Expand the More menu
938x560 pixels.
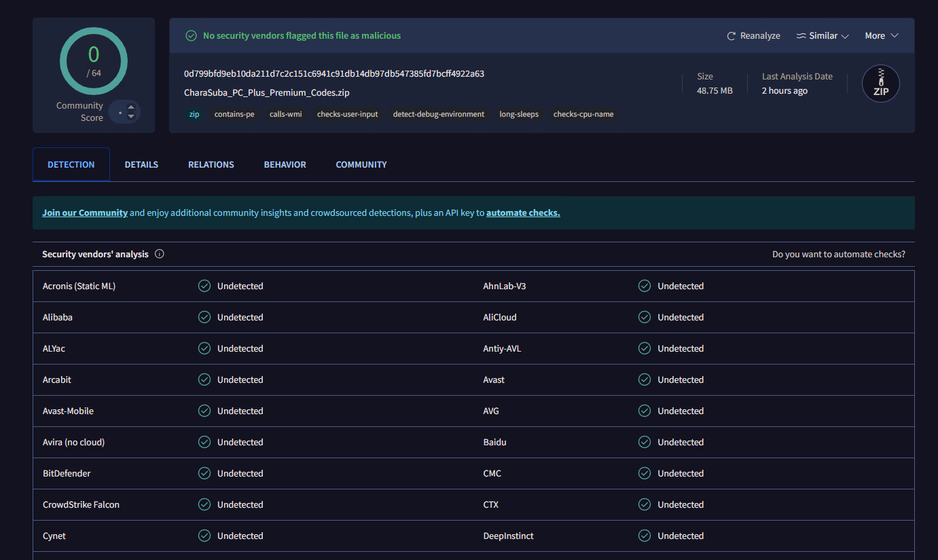tap(882, 36)
